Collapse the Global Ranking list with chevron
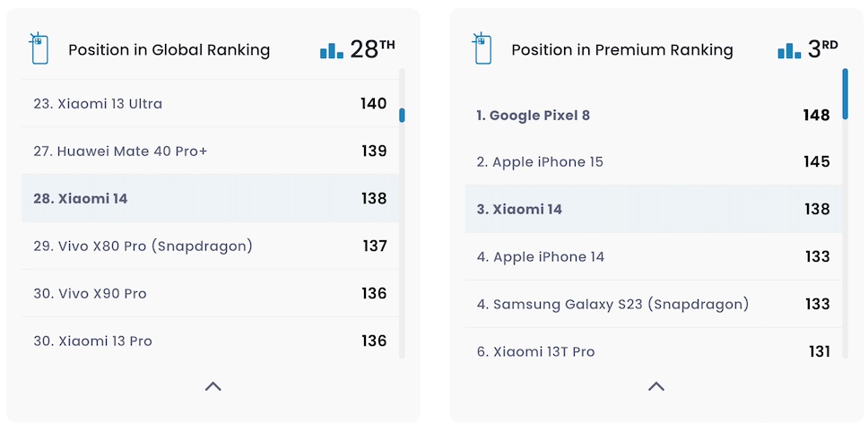Viewport: 868px width, 432px height. (213, 386)
